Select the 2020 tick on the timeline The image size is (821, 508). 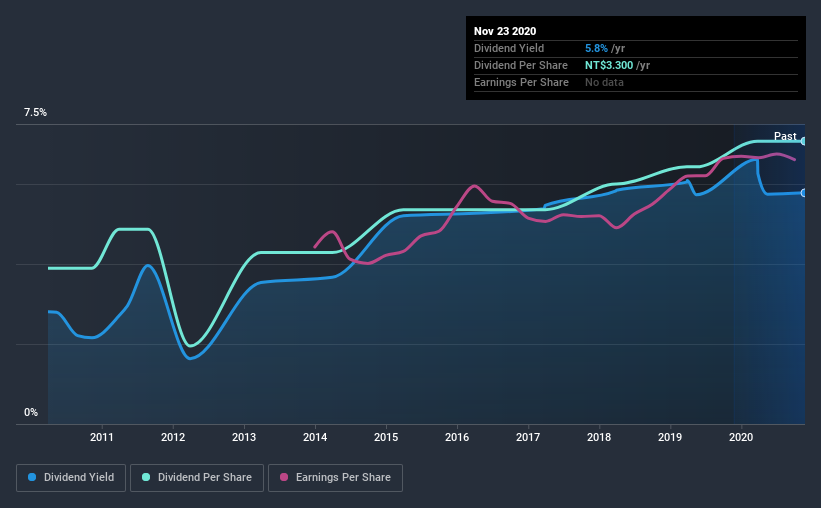741,437
